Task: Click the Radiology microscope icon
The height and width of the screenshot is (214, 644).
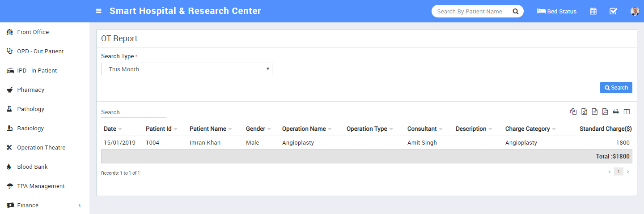Action: pyautogui.click(x=9, y=128)
